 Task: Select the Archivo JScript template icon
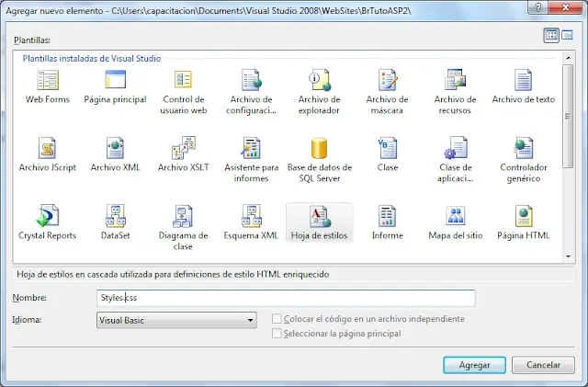click(x=47, y=148)
